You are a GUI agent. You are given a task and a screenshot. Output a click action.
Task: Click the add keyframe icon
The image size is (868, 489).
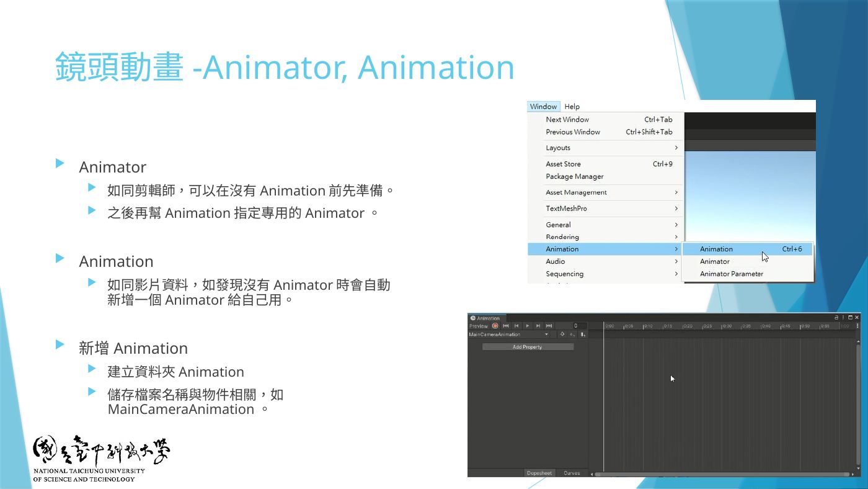572,334
